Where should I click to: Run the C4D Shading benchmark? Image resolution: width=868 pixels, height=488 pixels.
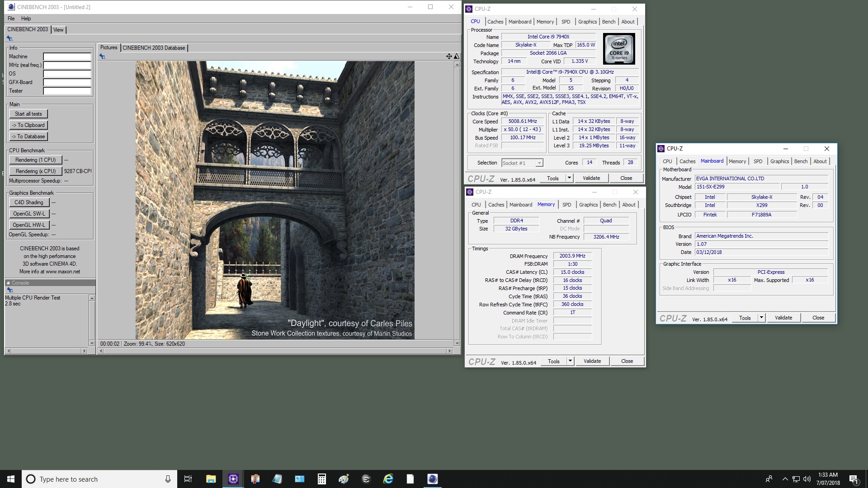[29, 202]
